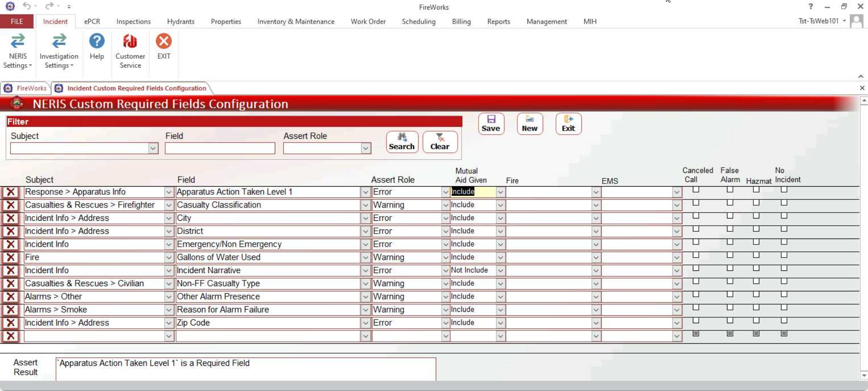This screenshot has height=391, width=868.
Task: Delete the Zip Code row
Action: [x=10, y=323]
